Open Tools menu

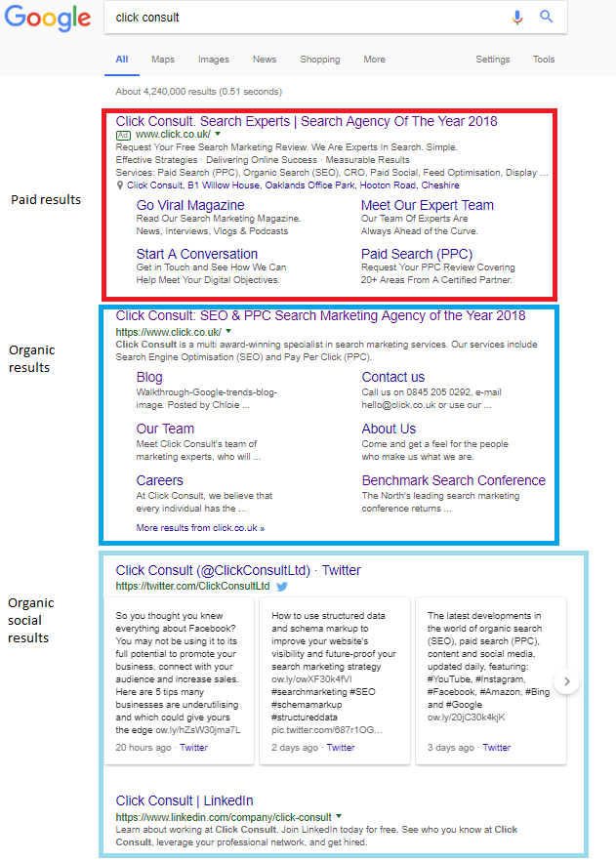[544, 60]
